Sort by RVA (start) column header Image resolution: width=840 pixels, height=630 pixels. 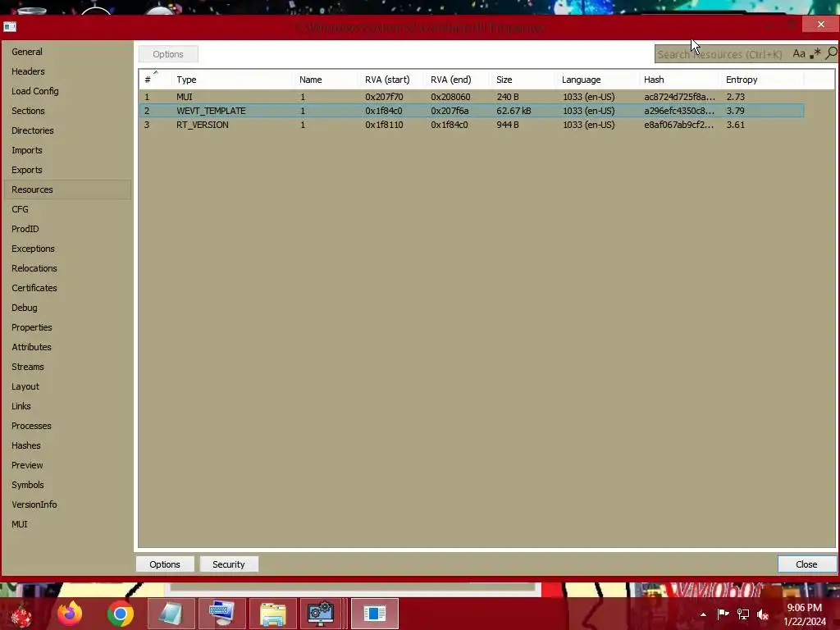391,80
